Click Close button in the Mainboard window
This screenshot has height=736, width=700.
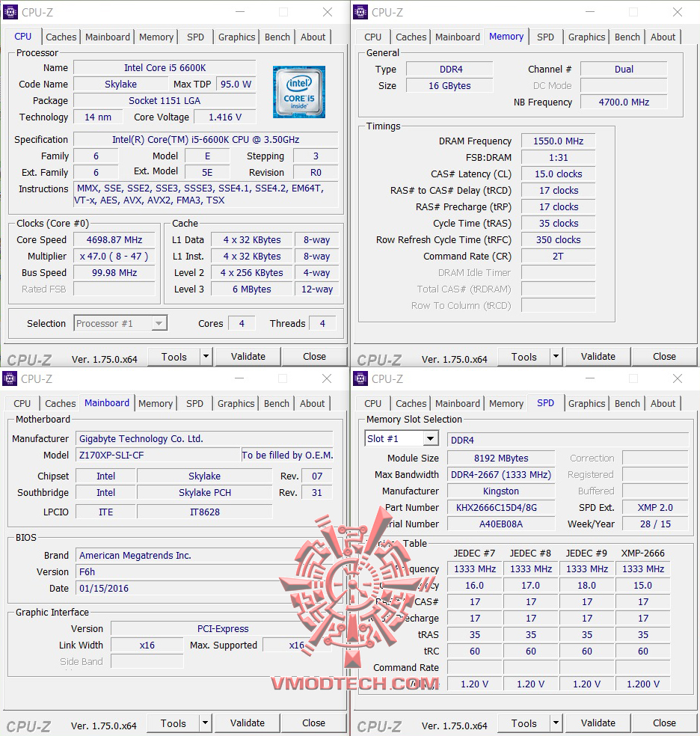coord(313,723)
